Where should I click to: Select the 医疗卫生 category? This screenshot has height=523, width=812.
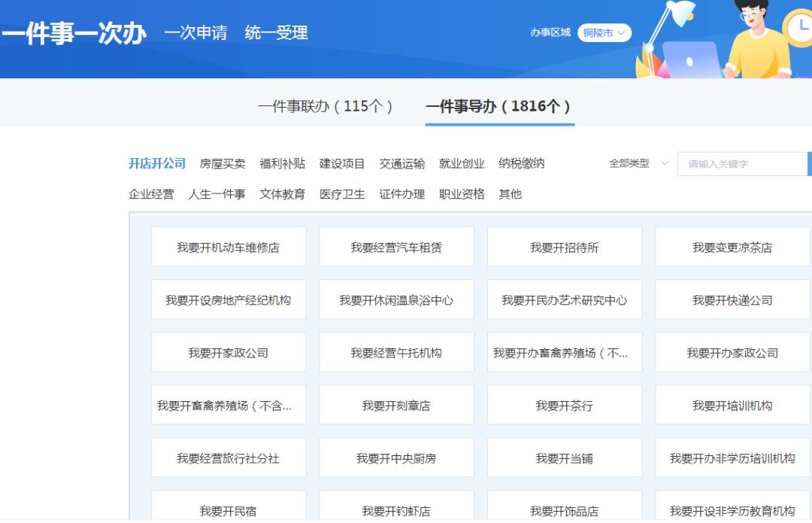point(342,194)
